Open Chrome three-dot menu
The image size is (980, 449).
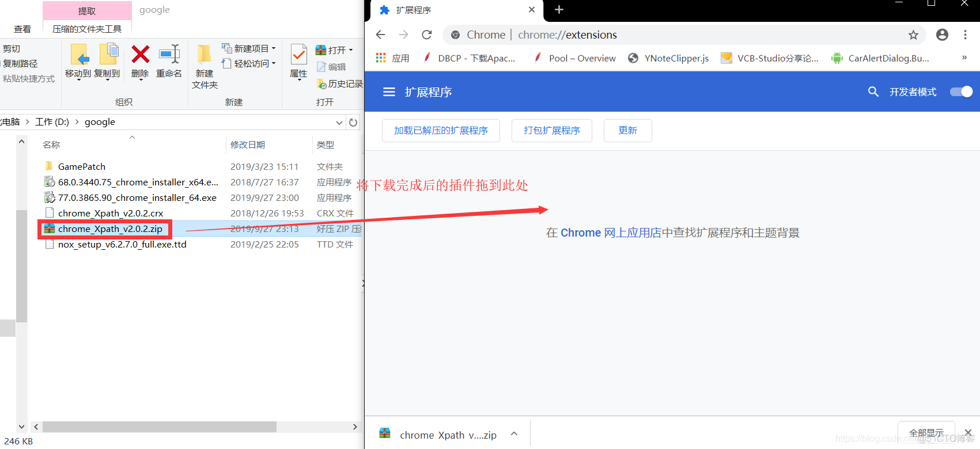point(965,35)
